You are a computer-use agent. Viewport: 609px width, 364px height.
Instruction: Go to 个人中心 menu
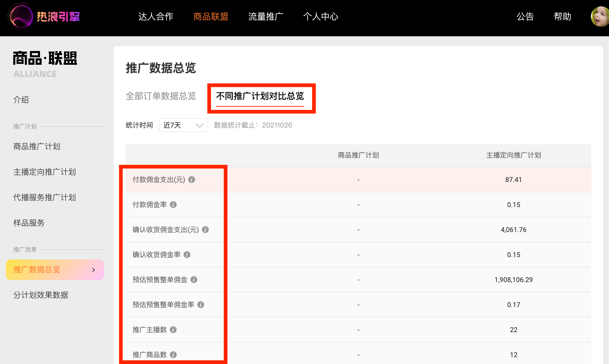tap(321, 17)
